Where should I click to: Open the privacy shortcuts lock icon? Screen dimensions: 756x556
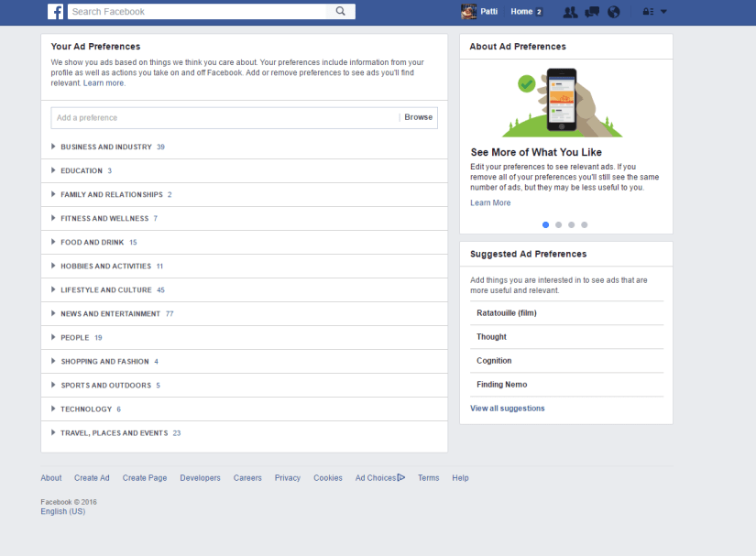[x=646, y=11]
